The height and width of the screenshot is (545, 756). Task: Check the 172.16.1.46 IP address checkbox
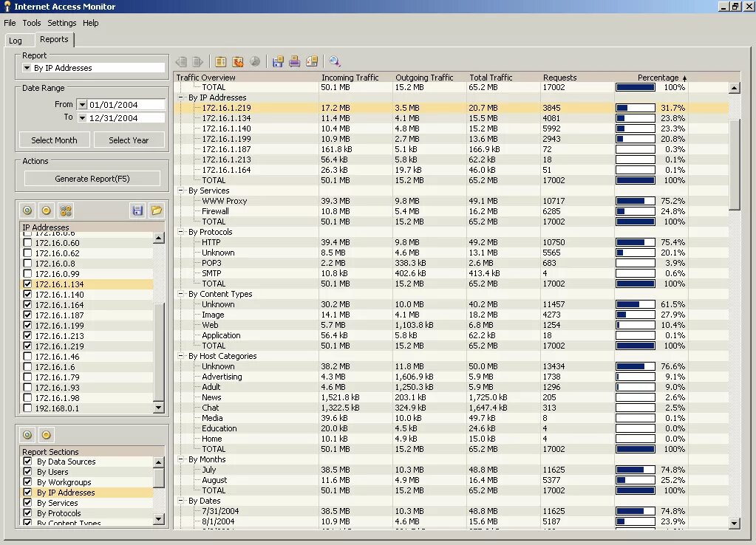click(27, 356)
